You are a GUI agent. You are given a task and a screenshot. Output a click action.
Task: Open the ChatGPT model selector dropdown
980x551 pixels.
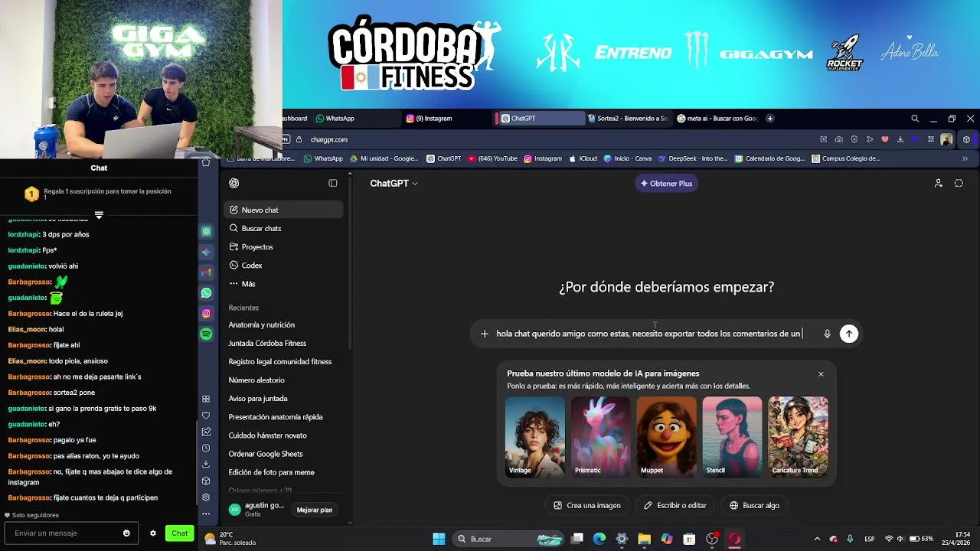(x=394, y=183)
